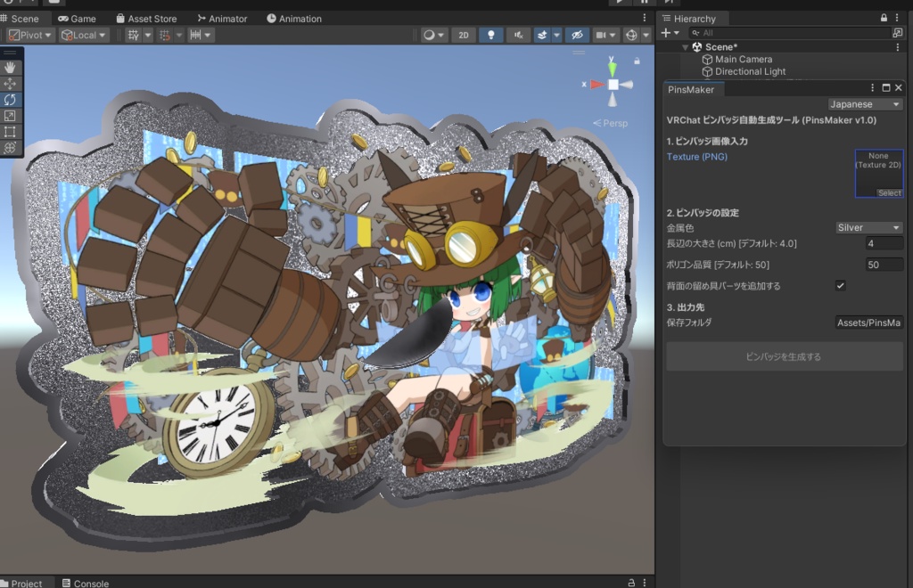Select the Rect transform tool
The width and height of the screenshot is (913, 588).
tap(11, 132)
